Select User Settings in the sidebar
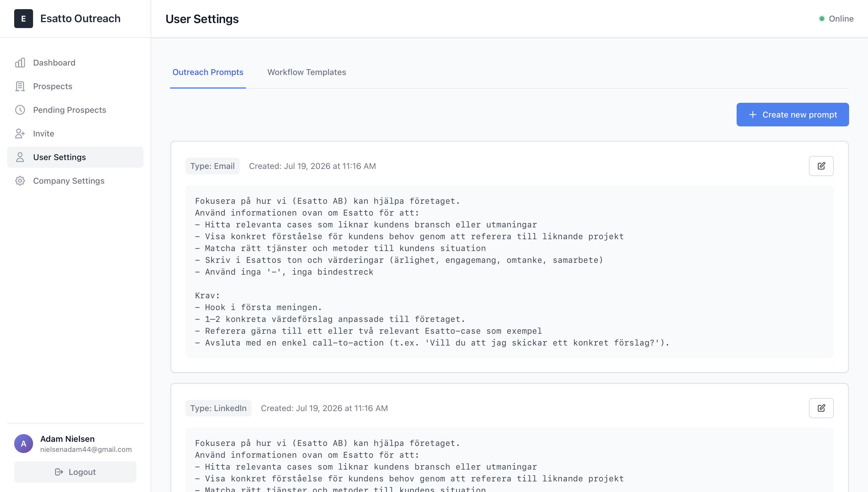This screenshot has width=868, height=492. pyautogui.click(x=75, y=157)
